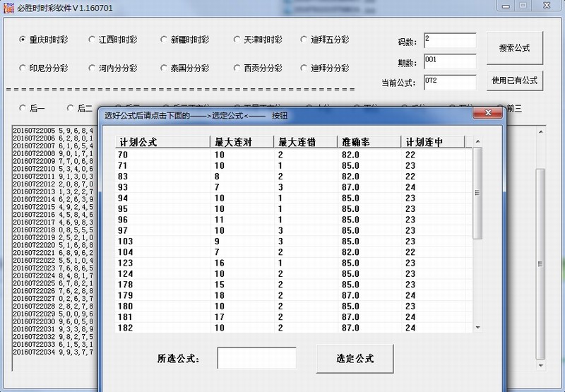Choose the 新疆时时彩 lottery option
Image resolution: width=565 pixels, height=392 pixels.
(165, 40)
